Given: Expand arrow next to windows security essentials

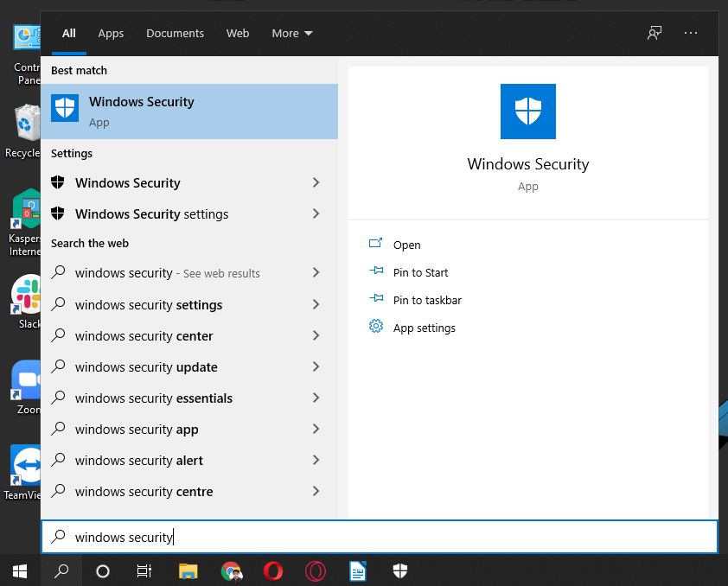Looking at the screenshot, I should 316,398.
